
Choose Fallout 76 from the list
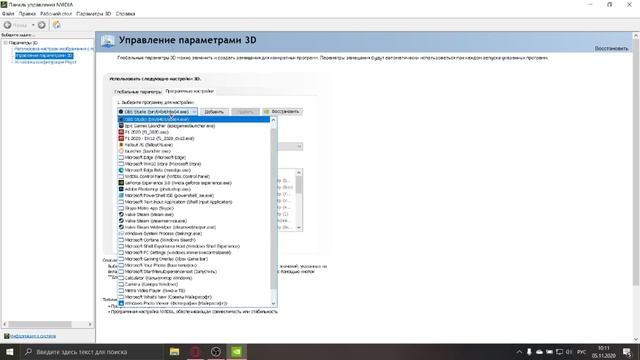pyautogui.click(x=194, y=145)
